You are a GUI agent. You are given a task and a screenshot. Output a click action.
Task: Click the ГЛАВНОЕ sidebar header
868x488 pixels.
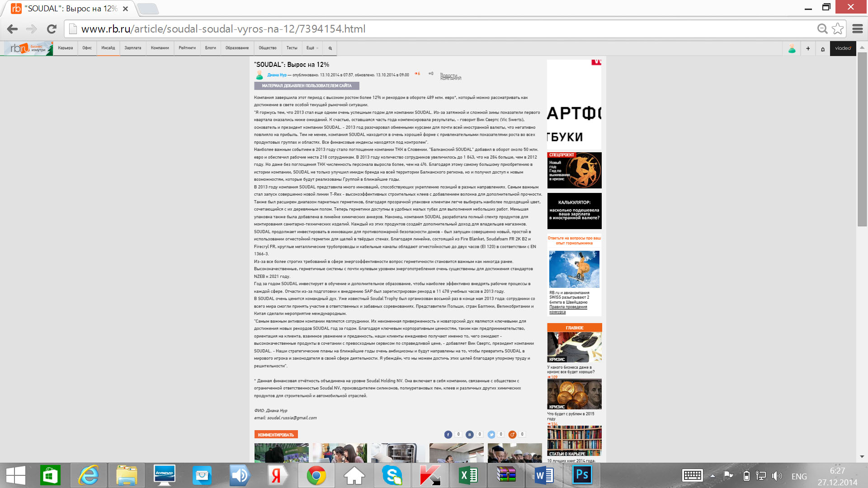pyautogui.click(x=575, y=328)
